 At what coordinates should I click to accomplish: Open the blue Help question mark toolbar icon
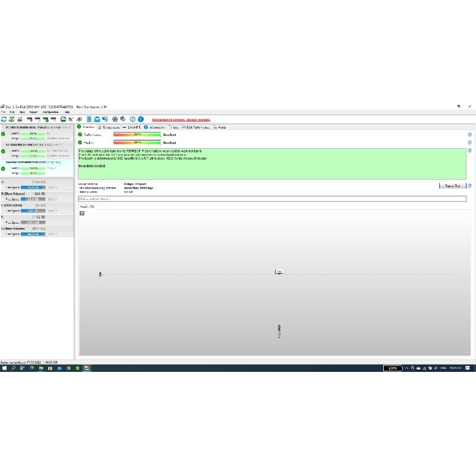[133, 119]
